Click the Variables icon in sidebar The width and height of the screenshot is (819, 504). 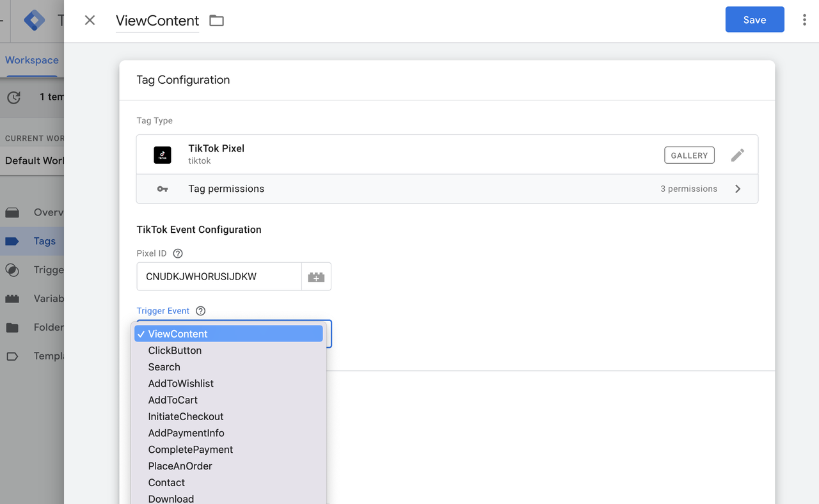(12, 299)
